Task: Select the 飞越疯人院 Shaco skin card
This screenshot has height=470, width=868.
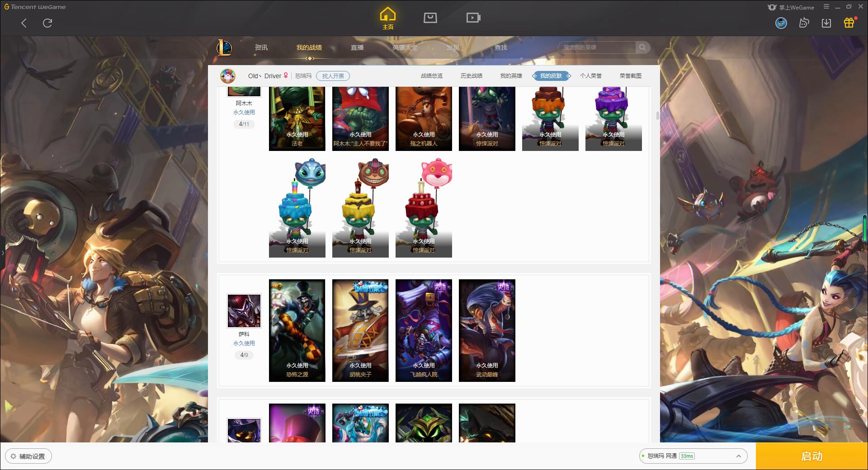Action: [424, 330]
